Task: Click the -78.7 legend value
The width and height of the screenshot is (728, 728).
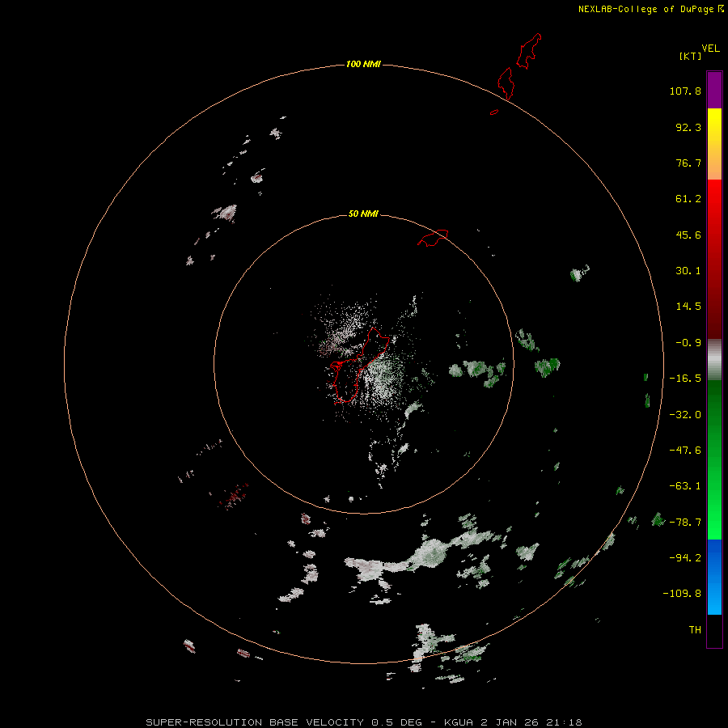Action: tap(685, 523)
